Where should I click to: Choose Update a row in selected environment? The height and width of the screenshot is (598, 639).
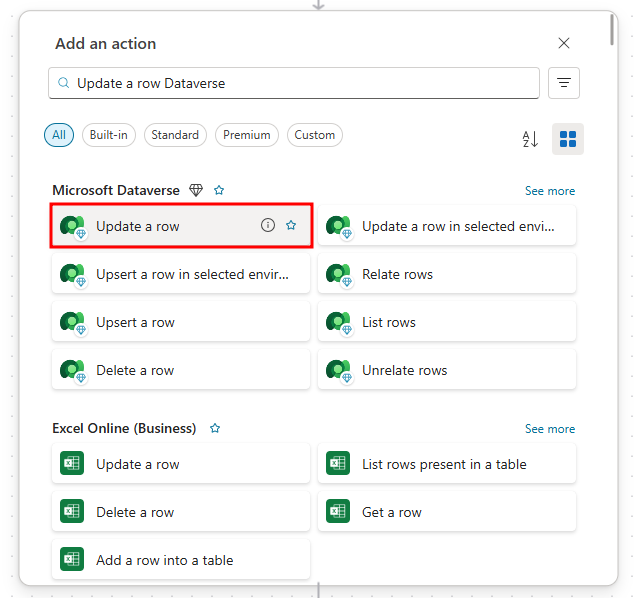point(447,225)
